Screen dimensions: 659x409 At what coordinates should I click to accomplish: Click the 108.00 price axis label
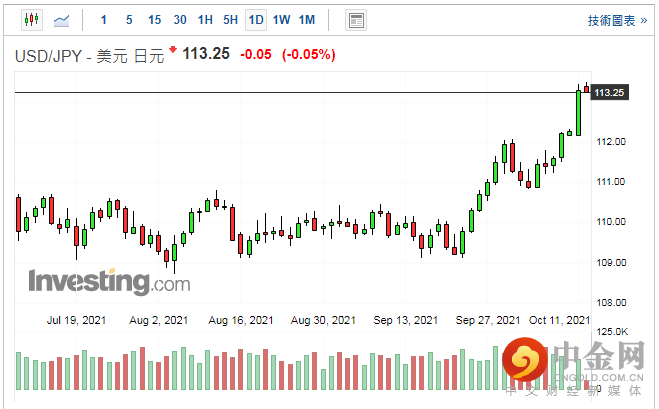pos(611,303)
